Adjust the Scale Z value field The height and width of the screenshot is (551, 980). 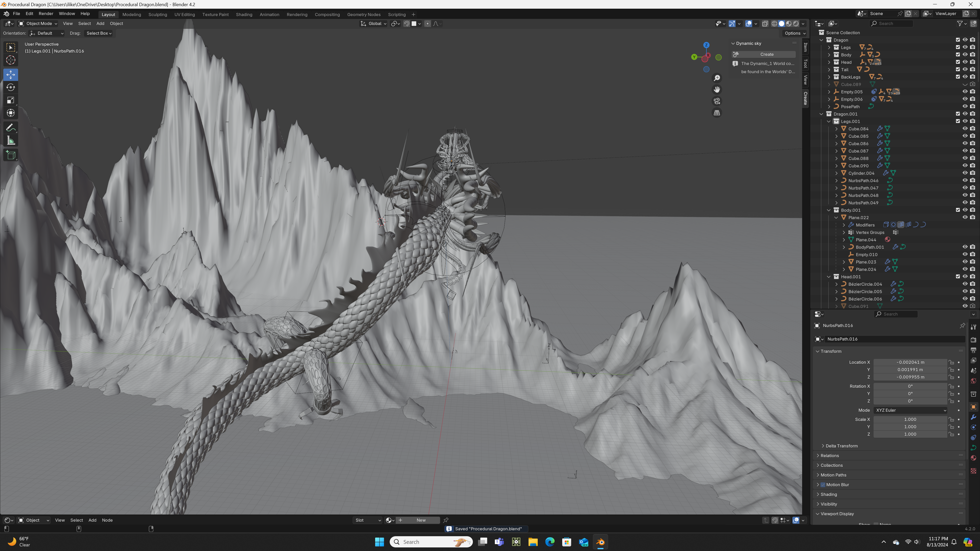[910, 434]
